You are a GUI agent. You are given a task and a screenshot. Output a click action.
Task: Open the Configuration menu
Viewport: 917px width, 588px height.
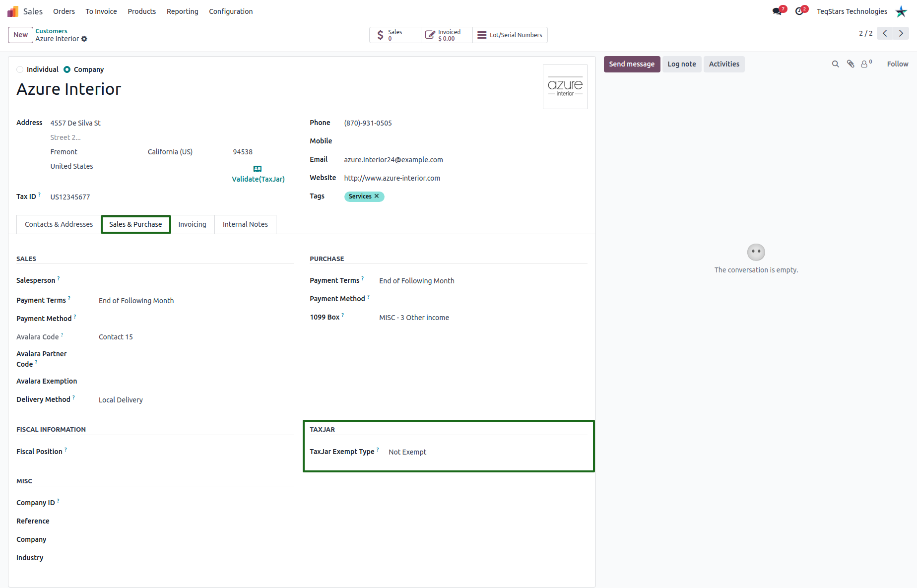231,11
